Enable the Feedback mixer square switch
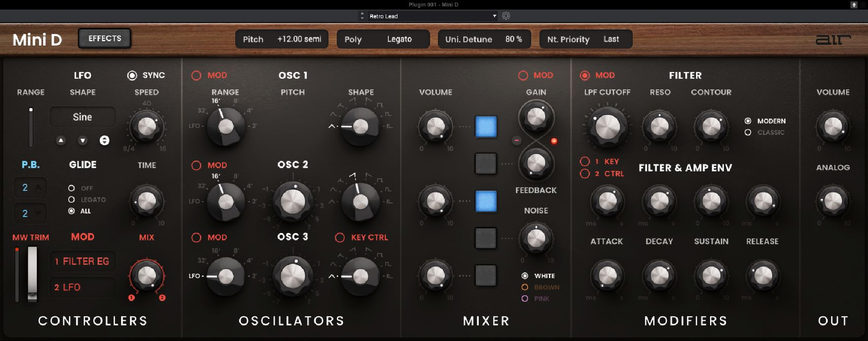This screenshot has width=868, height=341. 486,164
